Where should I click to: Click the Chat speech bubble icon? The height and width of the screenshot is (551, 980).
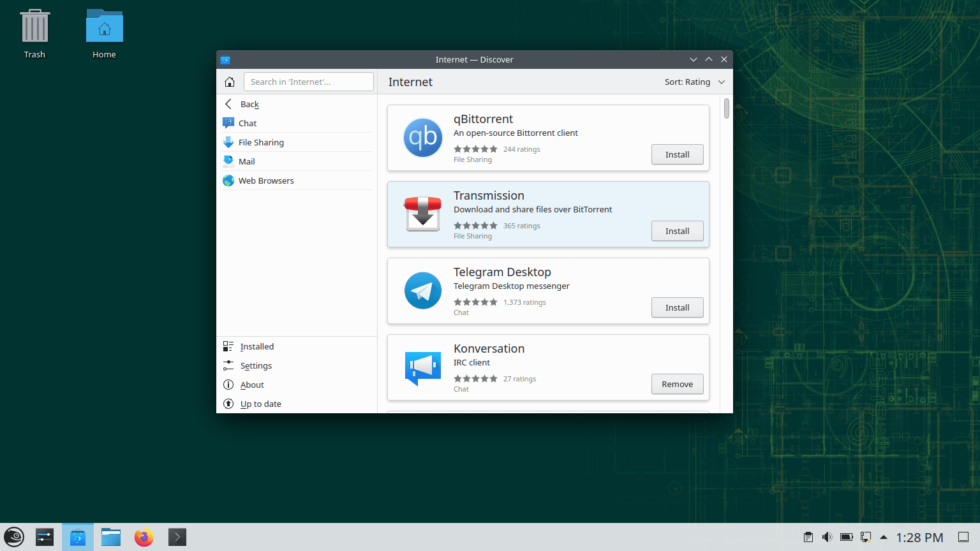228,123
